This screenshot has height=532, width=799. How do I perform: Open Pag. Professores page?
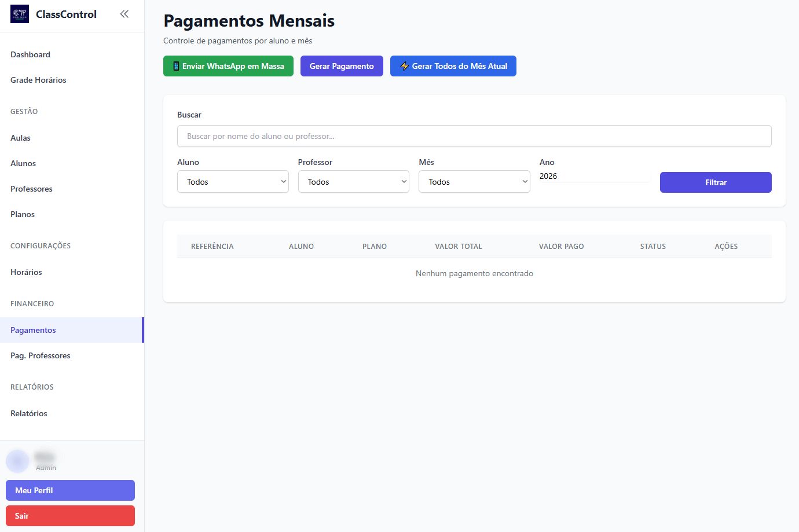[41, 355]
